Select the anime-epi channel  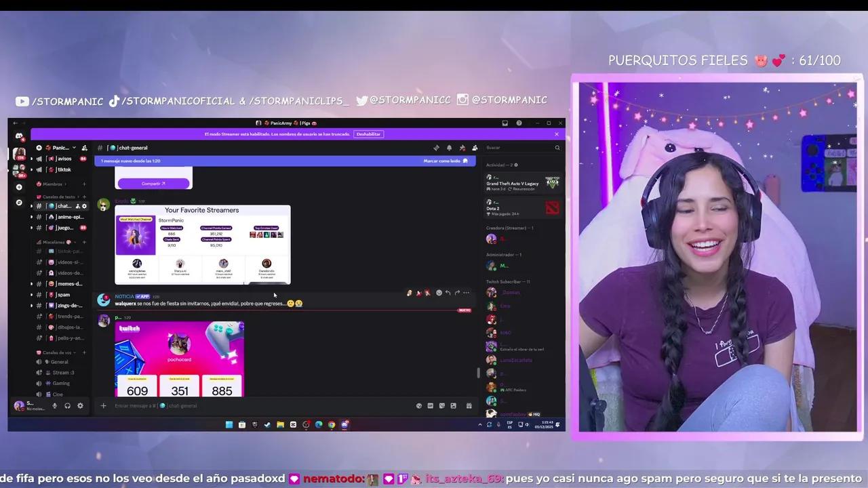(x=61, y=217)
